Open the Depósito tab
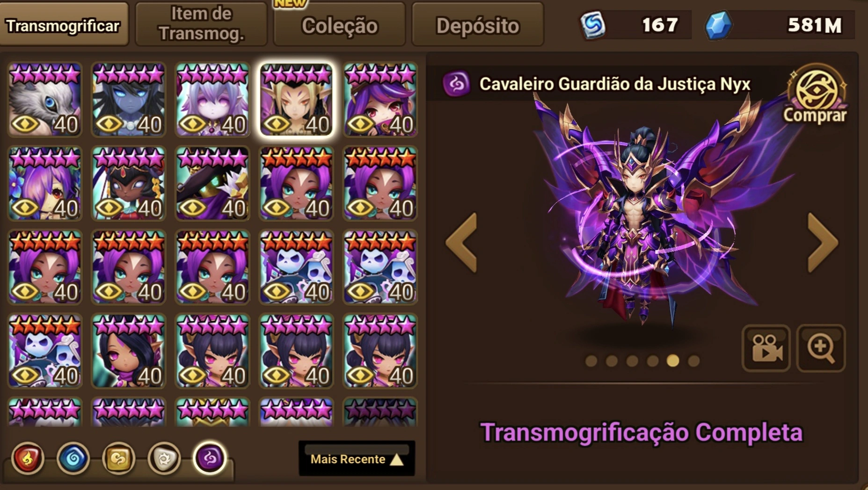Image resolution: width=868 pixels, height=490 pixels. 478,25
